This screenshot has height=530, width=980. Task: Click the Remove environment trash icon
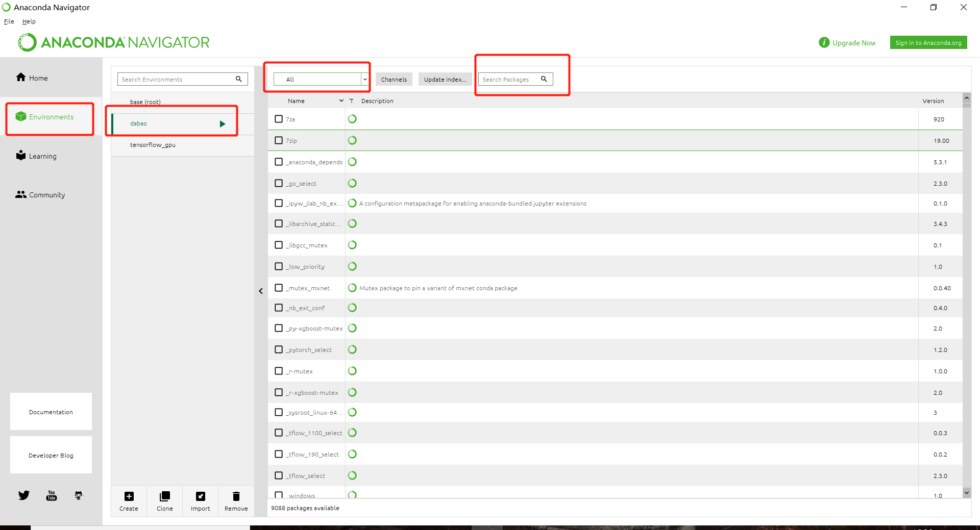tap(236, 496)
